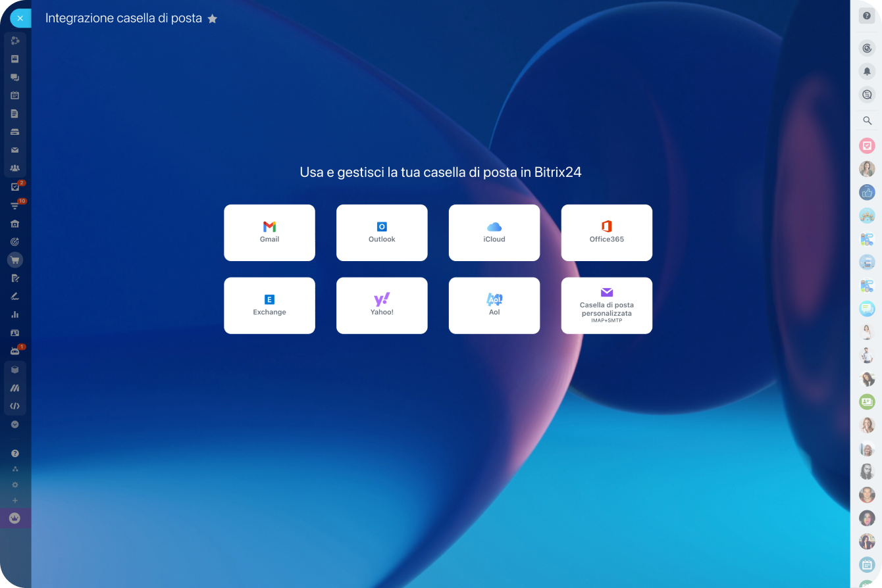Add the page to favorites with the star
Viewport: 882px width, 588px height.
tap(212, 19)
